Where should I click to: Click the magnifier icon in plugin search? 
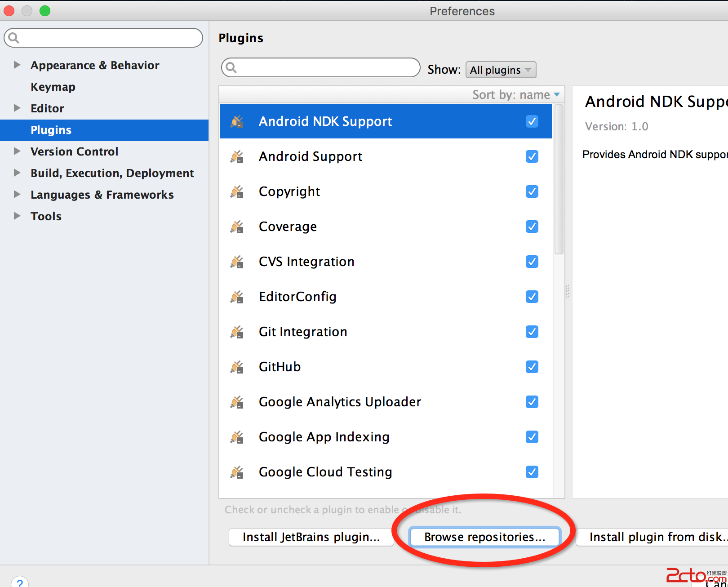click(x=231, y=68)
